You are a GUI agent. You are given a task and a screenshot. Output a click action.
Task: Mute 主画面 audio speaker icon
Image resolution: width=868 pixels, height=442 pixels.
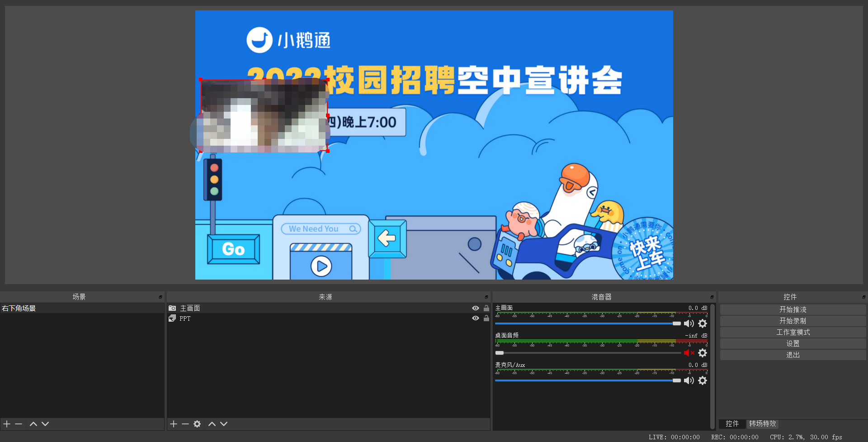click(x=689, y=323)
